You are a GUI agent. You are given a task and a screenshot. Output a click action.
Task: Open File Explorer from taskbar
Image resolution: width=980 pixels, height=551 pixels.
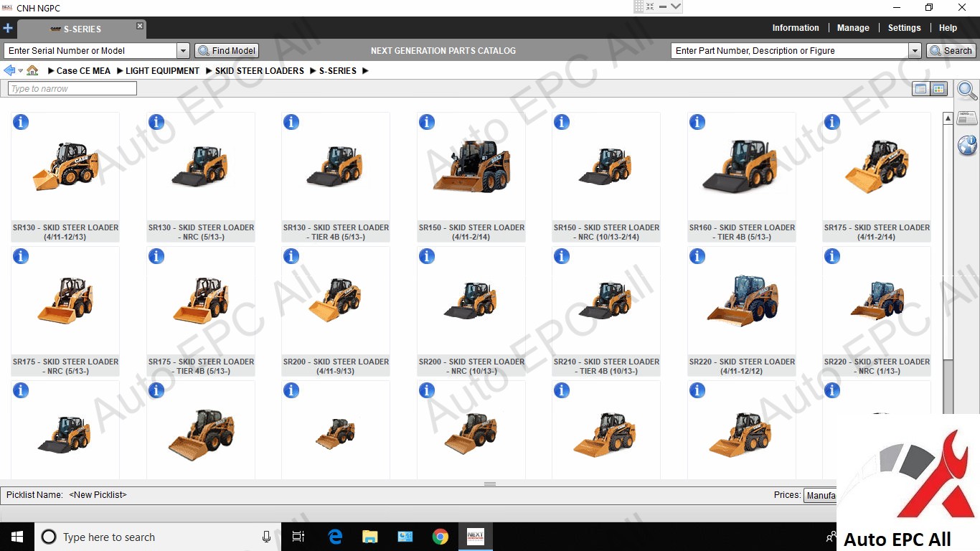[x=370, y=537]
